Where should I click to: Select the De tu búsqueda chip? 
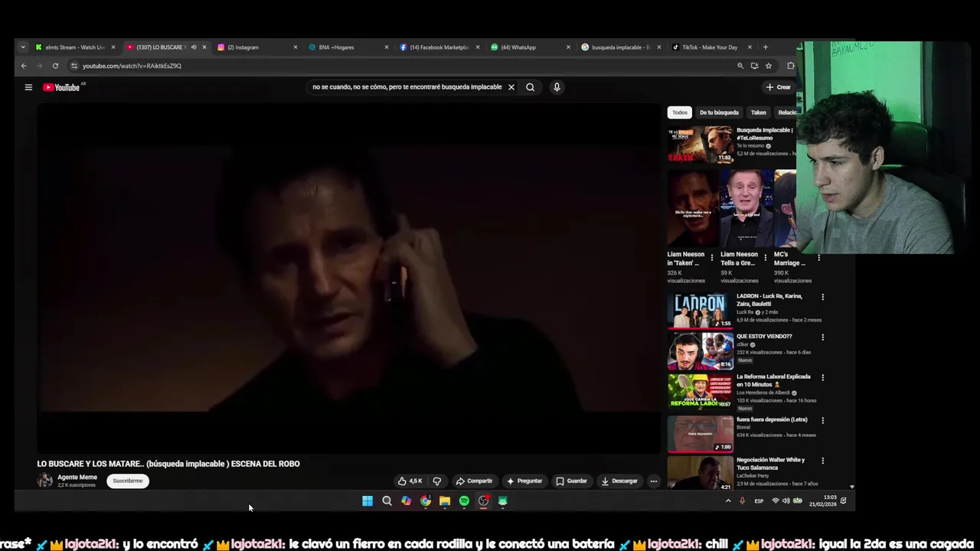(719, 112)
